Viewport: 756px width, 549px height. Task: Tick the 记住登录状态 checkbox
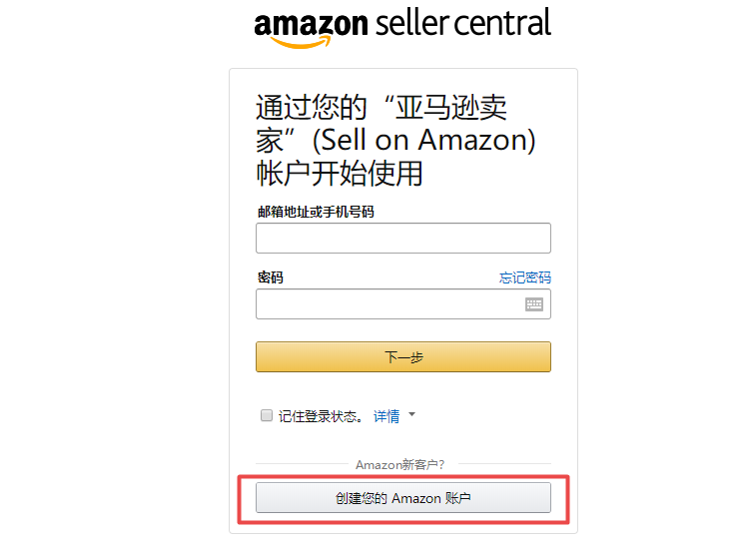click(267, 415)
